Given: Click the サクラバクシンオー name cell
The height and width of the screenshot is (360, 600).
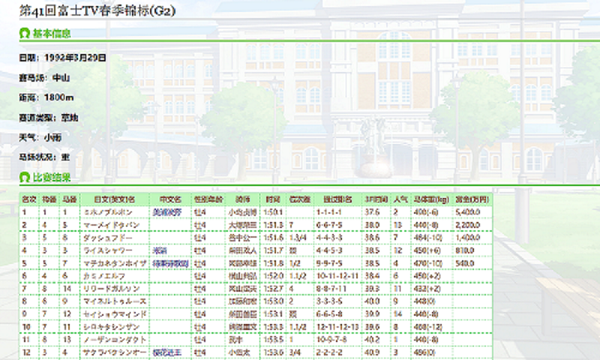Looking at the screenshot, I should pyautogui.click(x=114, y=352).
